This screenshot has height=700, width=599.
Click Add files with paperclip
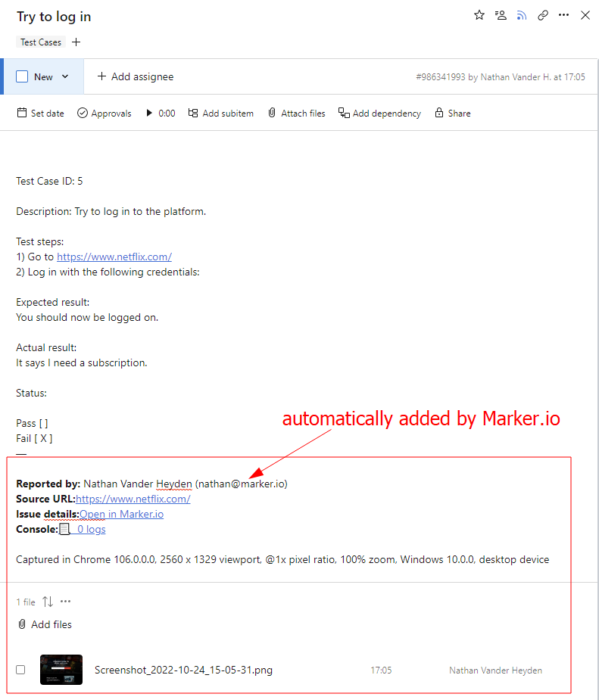coord(45,624)
